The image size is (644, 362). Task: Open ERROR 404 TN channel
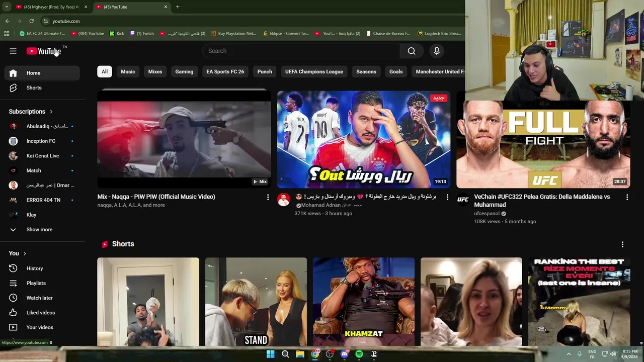coord(42,200)
